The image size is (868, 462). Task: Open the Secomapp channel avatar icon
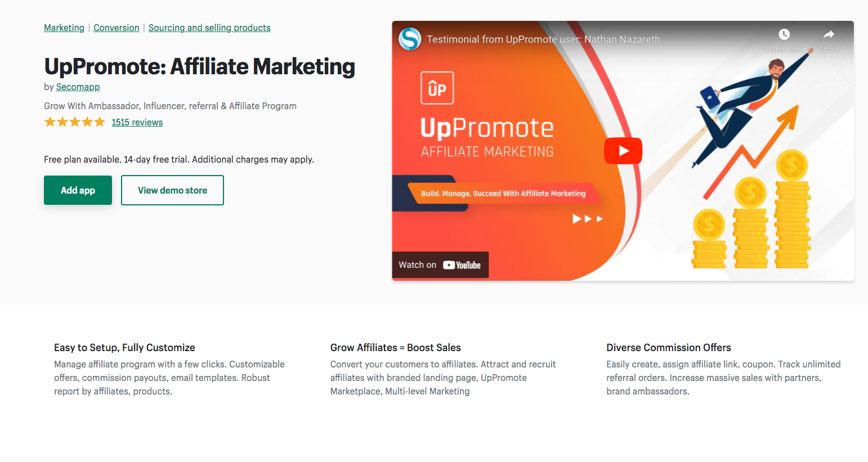coord(410,39)
